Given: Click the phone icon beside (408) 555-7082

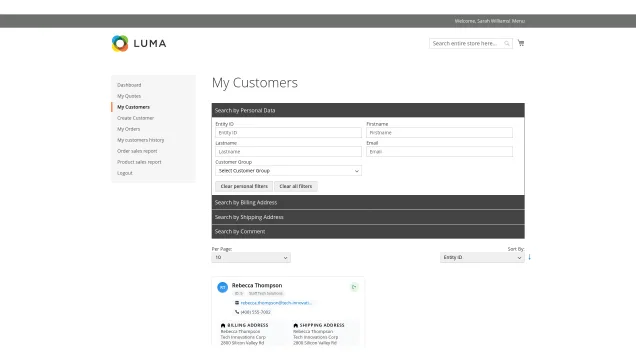Looking at the screenshot, I should click(237, 312).
